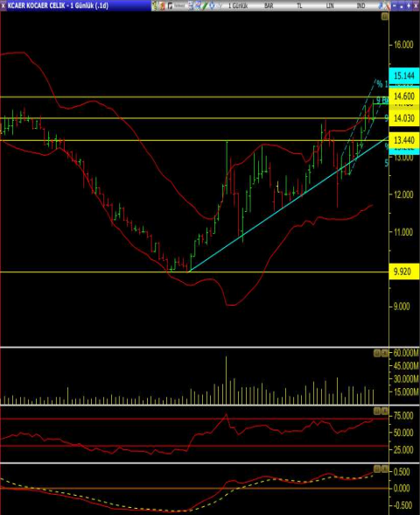Click the first yellow toolbar icon
This screenshot has width=420, height=515.
155,5
